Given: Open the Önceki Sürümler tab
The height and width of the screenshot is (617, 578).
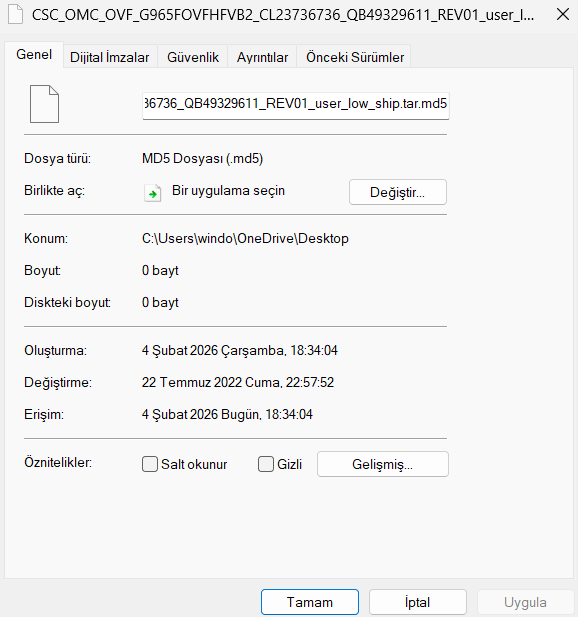Looking at the screenshot, I should (x=355, y=57).
